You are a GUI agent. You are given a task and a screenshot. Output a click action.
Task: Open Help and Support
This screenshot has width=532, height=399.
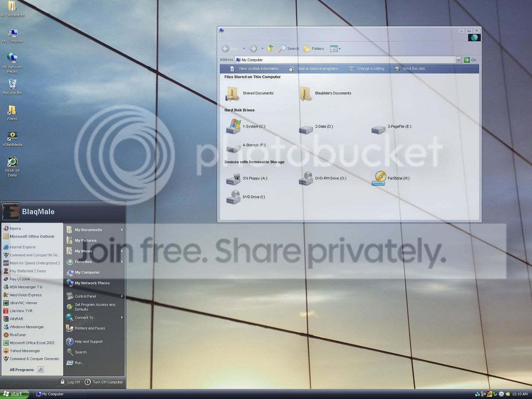click(84, 341)
